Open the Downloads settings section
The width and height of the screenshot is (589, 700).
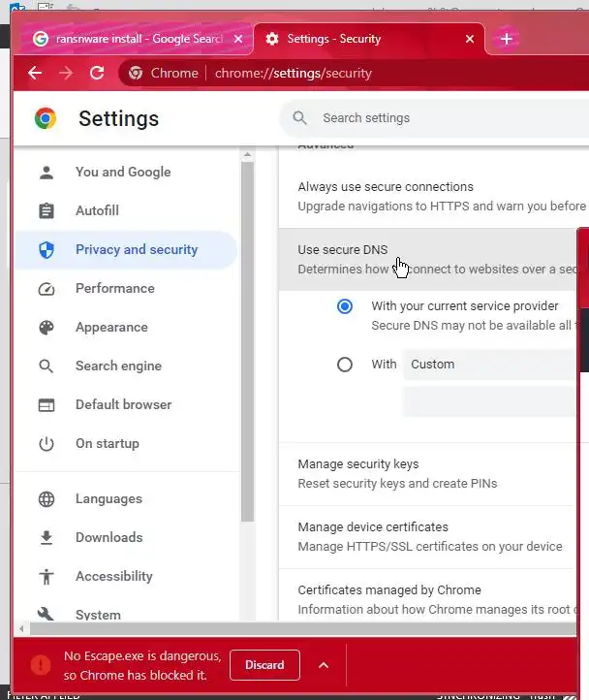pos(126,537)
